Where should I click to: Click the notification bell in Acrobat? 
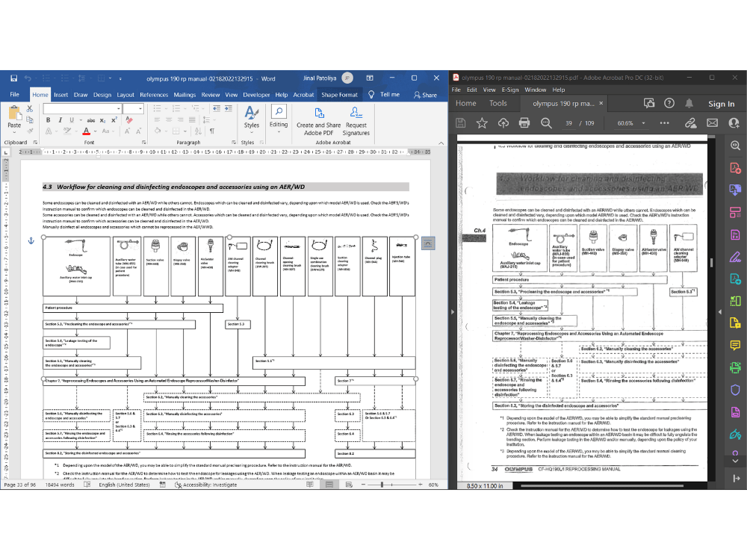[x=689, y=103]
